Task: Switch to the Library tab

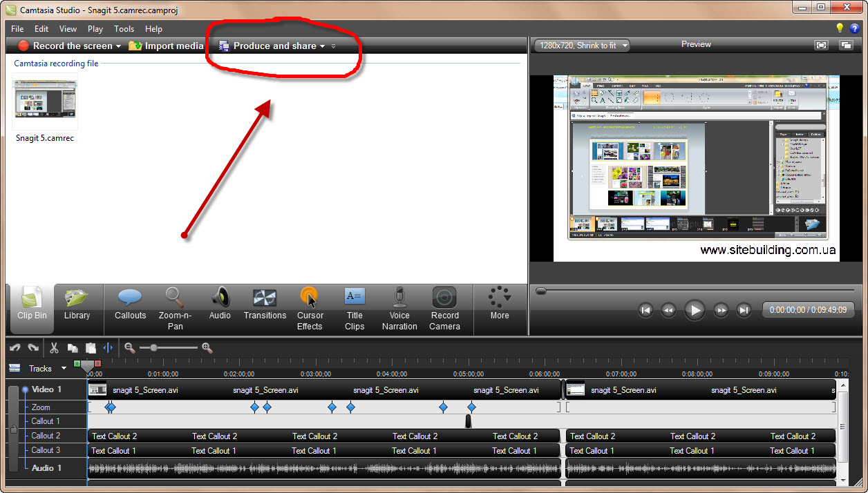Action: pos(77,305)
